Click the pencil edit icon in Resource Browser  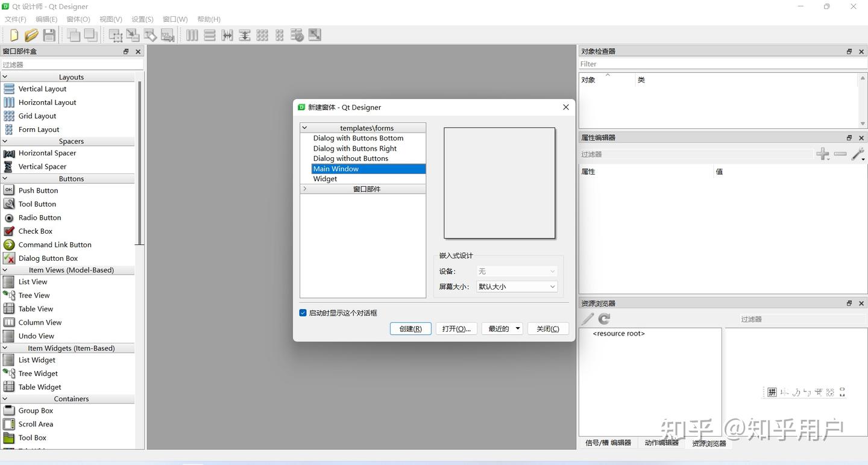586,319
